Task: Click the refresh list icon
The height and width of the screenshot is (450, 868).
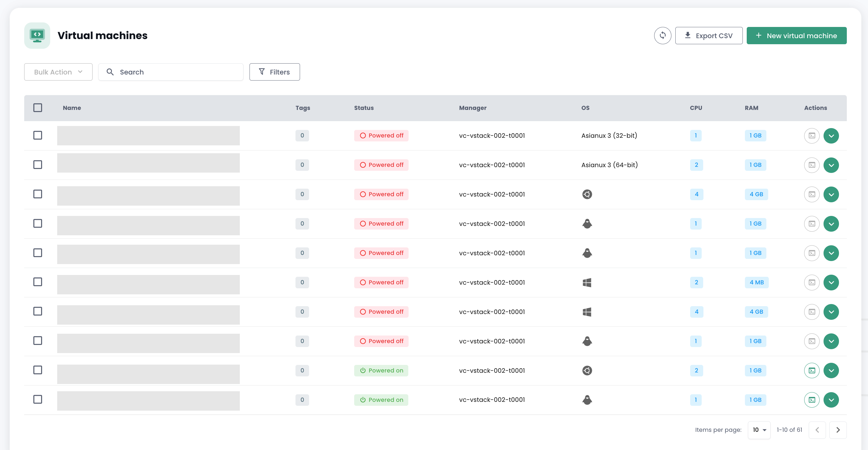Action: [662, 35]
